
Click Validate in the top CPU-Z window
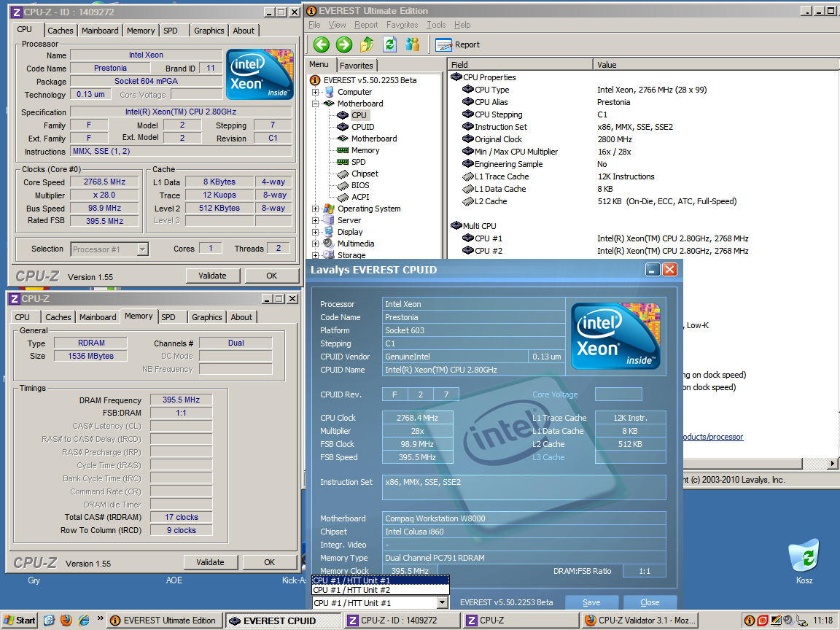coord(213,276)
